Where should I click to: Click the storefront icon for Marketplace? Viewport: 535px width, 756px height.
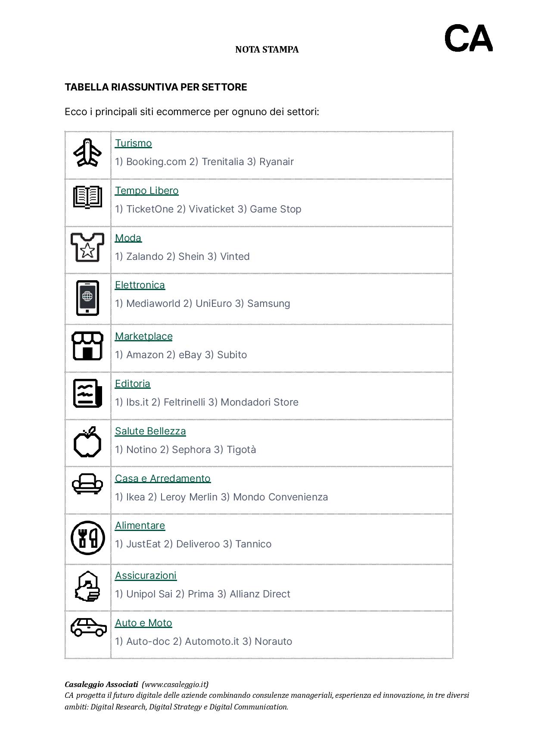pos(87,346)
